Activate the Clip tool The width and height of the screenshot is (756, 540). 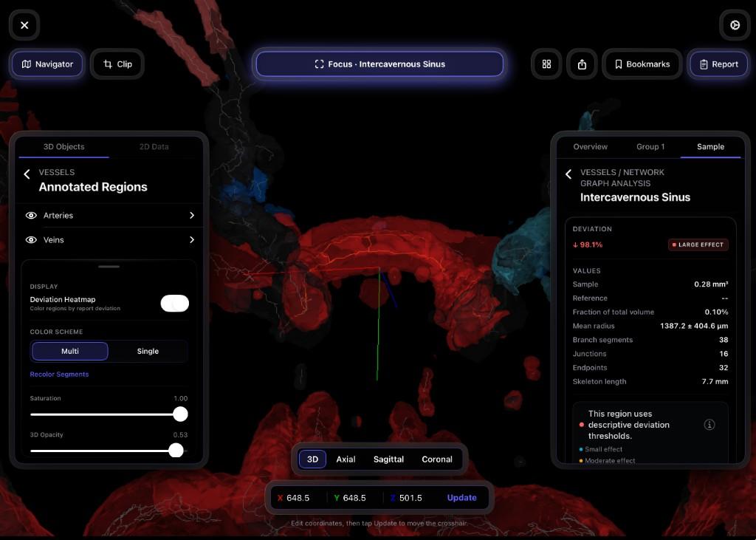click(117, 64)
